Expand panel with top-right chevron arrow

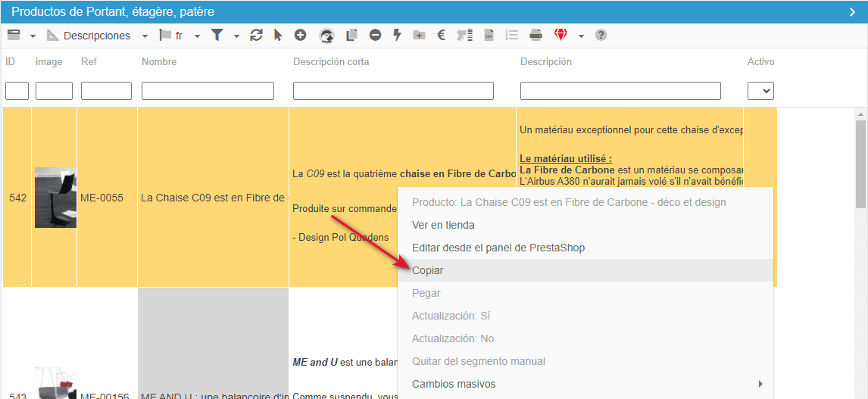(x=851, y=11)
